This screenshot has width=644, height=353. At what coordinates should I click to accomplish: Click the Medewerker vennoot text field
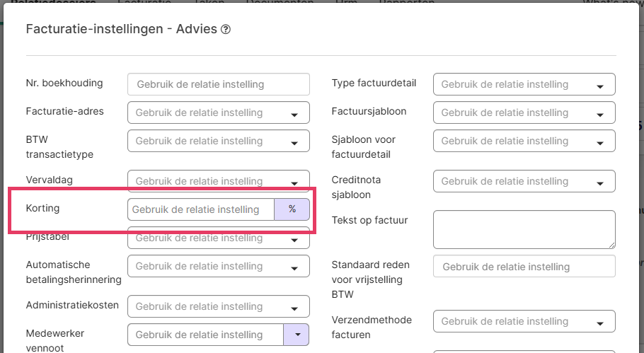click(x=205, y=335)
